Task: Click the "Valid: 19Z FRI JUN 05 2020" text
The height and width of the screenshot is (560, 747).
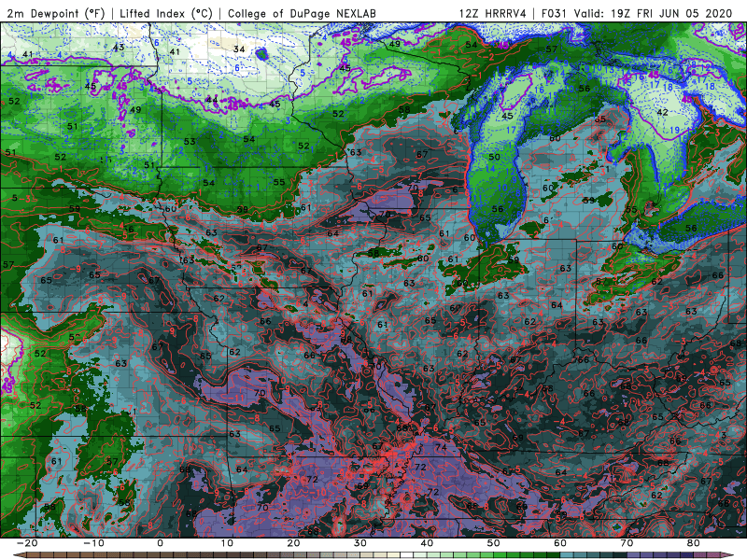Action: [653, 13]
